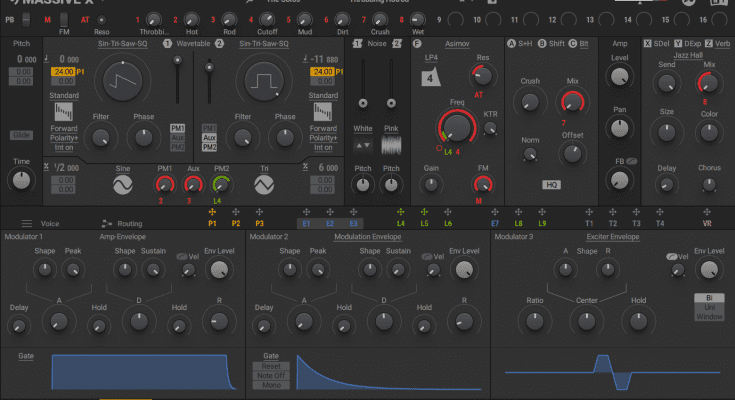Select the VR modulation tab
735x400 pixels.
(x=707, y=224)
